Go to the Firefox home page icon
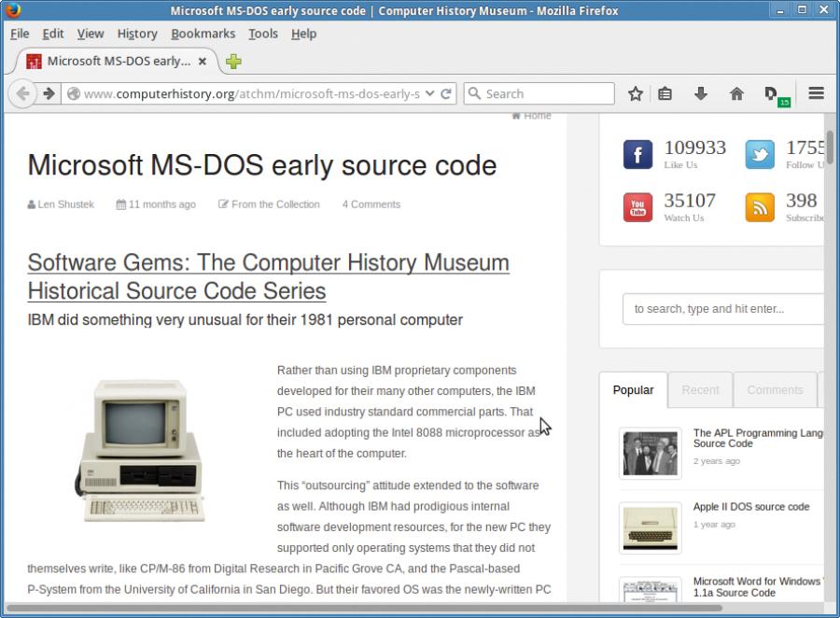840x618 pixels. (736, 93)
